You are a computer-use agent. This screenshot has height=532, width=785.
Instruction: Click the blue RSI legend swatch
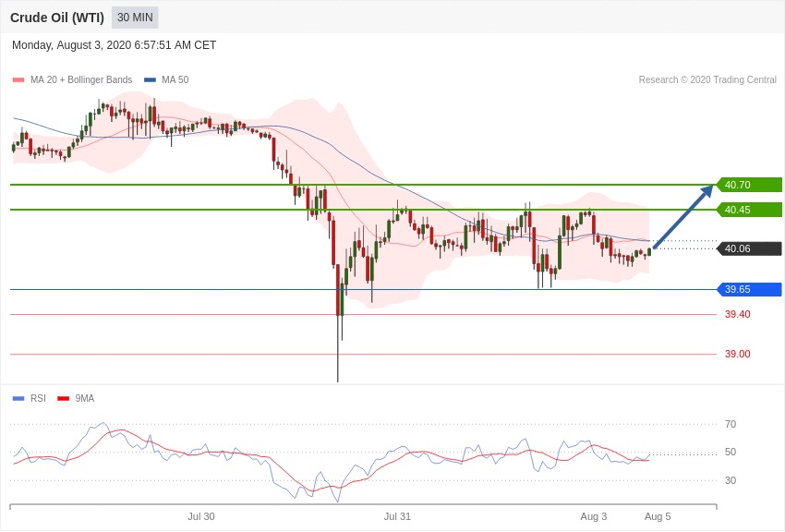(18, 399)
